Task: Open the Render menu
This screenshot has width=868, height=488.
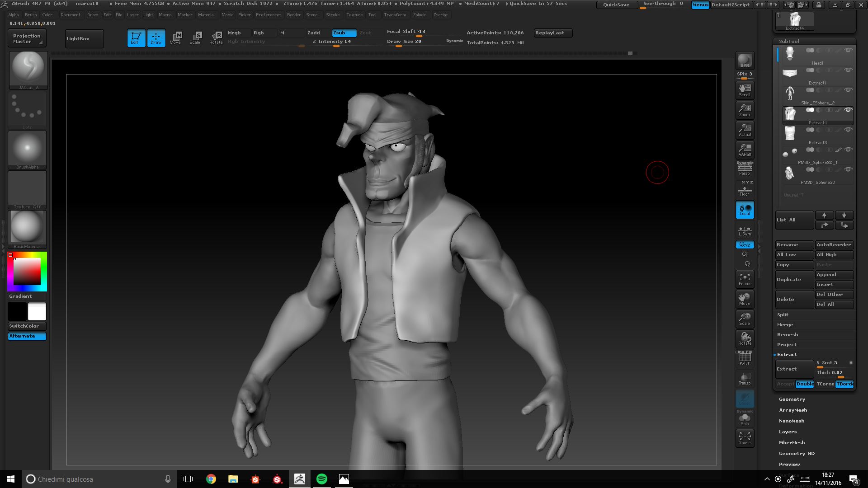Action: click(x=294, y=15)
